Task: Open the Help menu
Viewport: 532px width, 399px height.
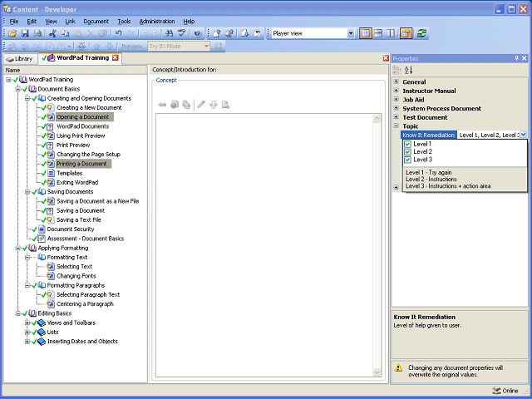Action: (189, 22)
